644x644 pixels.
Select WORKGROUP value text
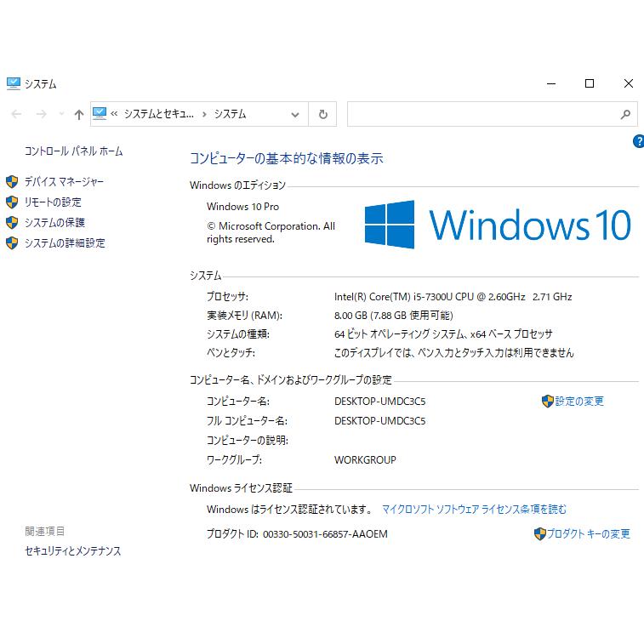[x=365, y=460]
